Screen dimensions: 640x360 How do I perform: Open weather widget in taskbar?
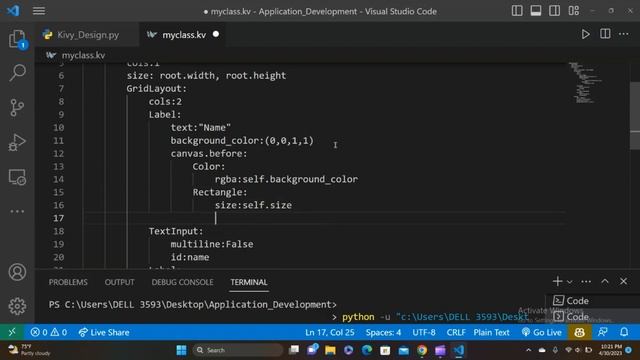click(29, 350)
